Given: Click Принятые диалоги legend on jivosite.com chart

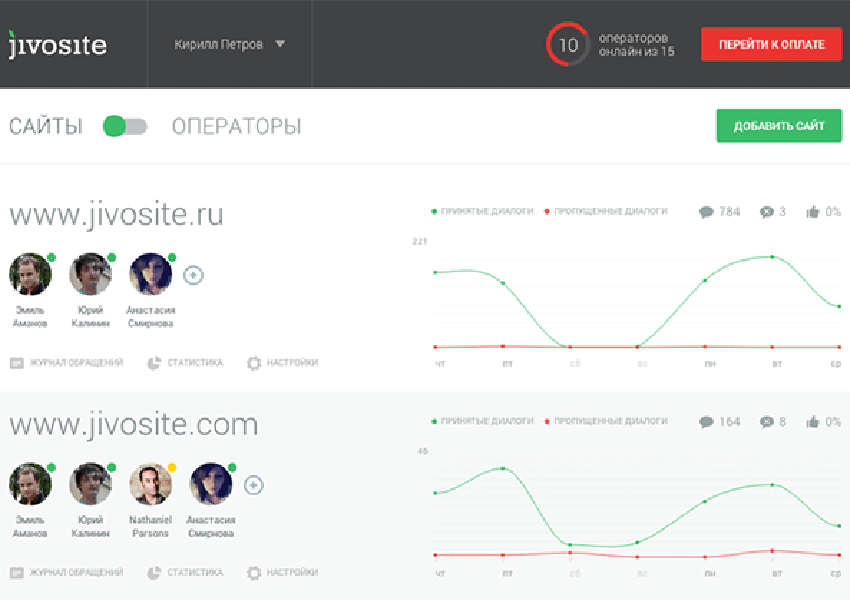Looking at the screenshot, I should [482, 421].
